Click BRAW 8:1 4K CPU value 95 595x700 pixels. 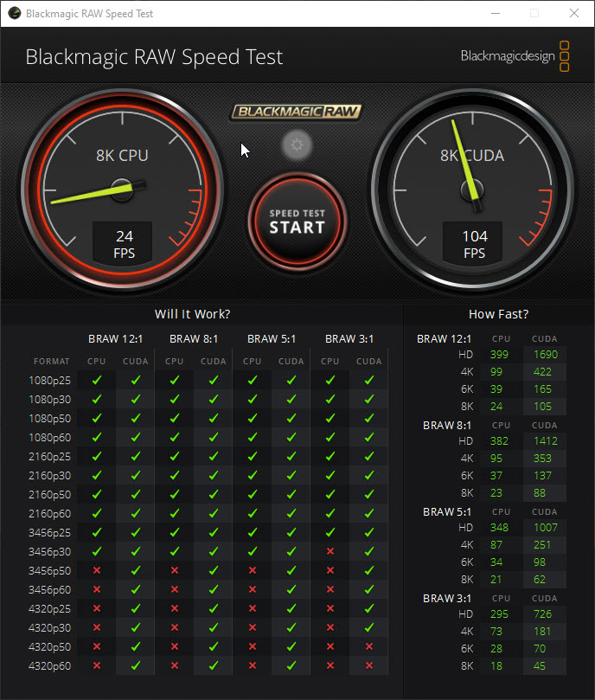pos(496,459)
